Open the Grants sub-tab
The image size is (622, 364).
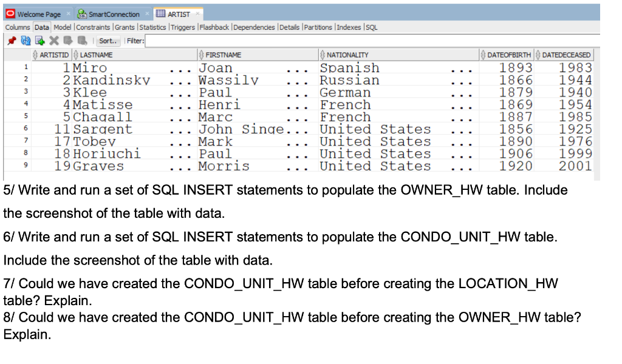pos(125,27)
